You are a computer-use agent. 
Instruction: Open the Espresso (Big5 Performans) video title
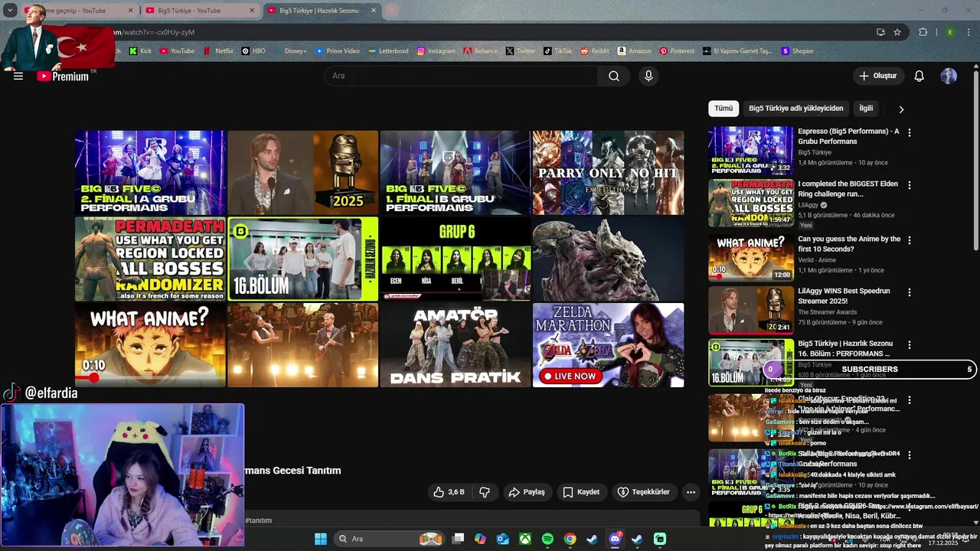(x=848, y=136)
